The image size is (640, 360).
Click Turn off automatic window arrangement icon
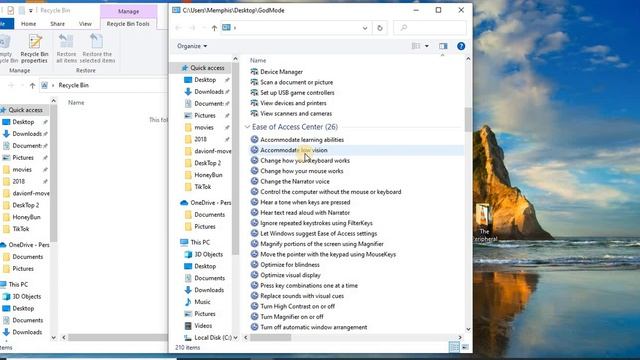[254, 327]
